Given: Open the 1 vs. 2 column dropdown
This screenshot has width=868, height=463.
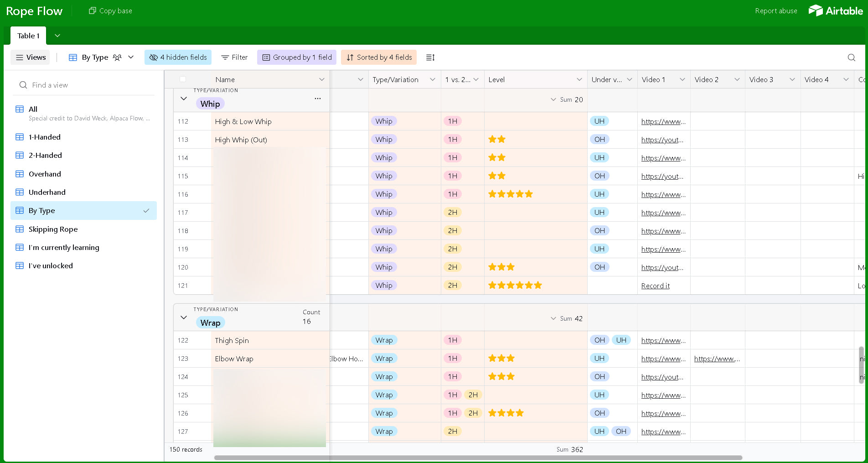Looking at the screenshot, I should [x=476, y=79].
